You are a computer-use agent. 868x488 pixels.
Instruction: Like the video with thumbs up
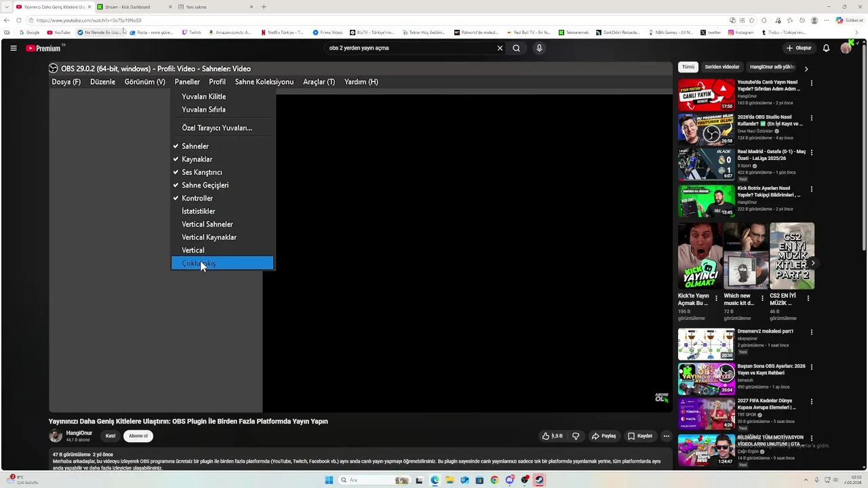553,436
